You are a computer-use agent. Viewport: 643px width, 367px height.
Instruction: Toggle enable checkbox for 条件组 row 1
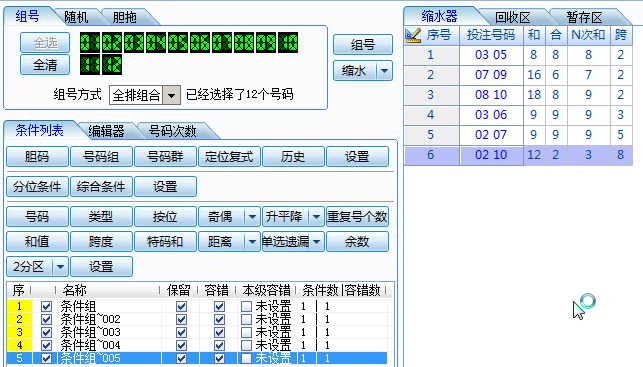tap(46, 306)
